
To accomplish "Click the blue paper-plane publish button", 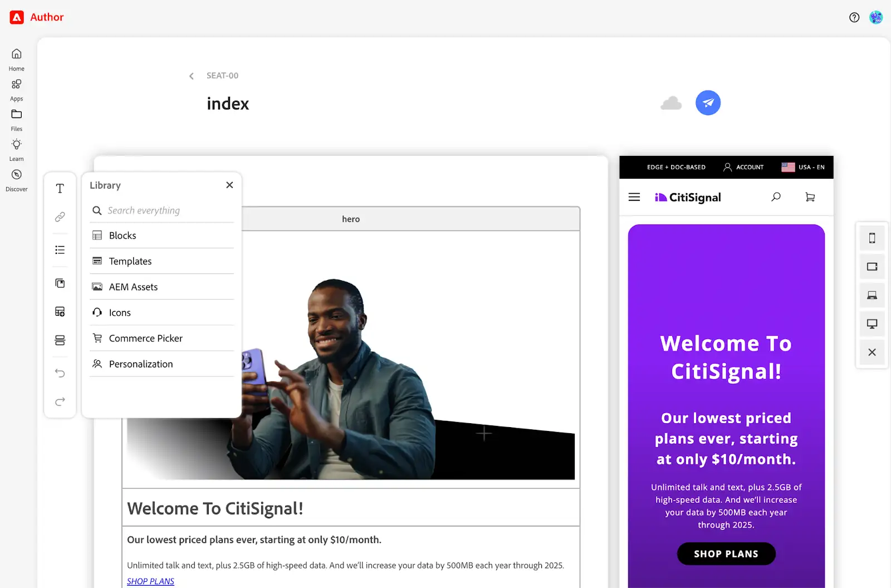I will [708, 103].
